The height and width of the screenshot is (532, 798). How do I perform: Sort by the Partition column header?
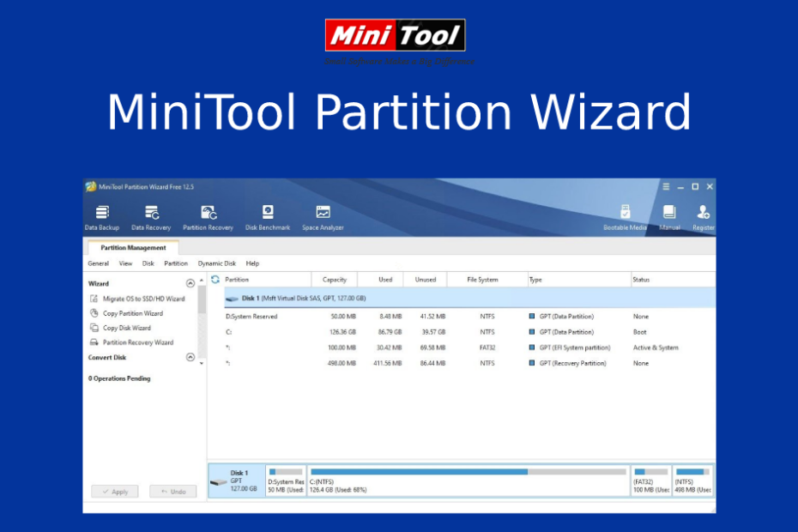coord(266,280)
